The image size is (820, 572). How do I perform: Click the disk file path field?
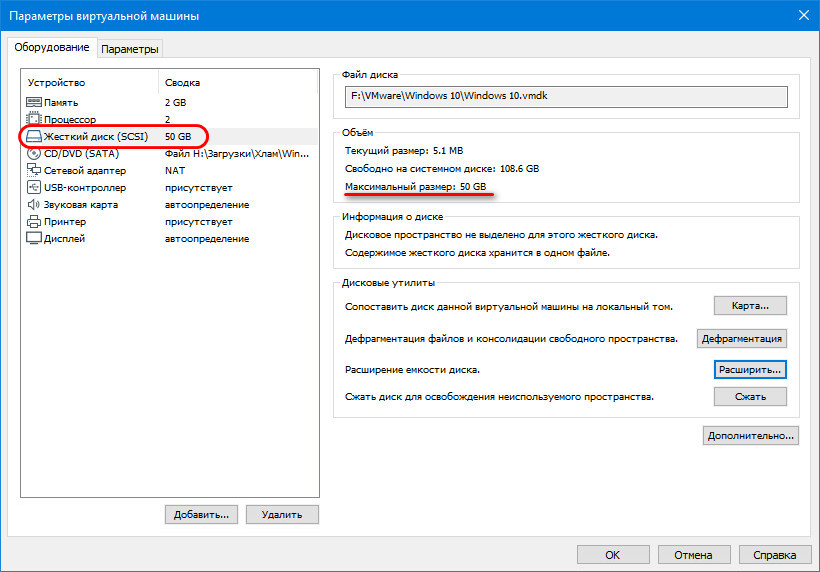tap(566, 97)
